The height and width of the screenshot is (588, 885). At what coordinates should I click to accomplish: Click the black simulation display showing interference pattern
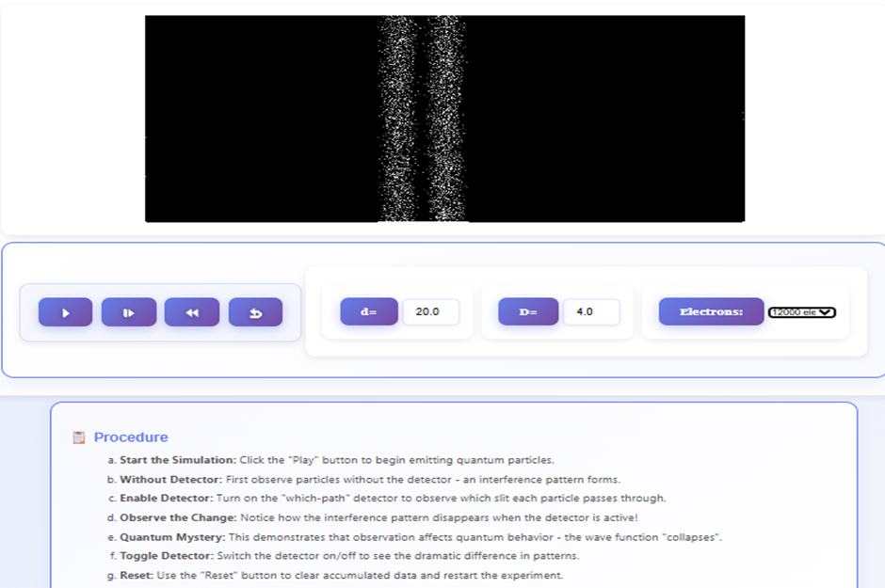click(442, 118)
